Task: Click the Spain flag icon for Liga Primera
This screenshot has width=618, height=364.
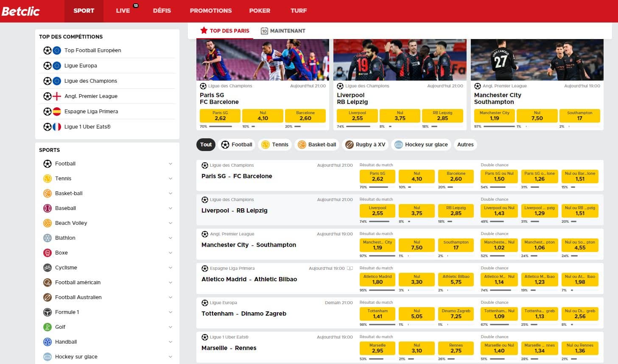Action: (x=57, y=112)
